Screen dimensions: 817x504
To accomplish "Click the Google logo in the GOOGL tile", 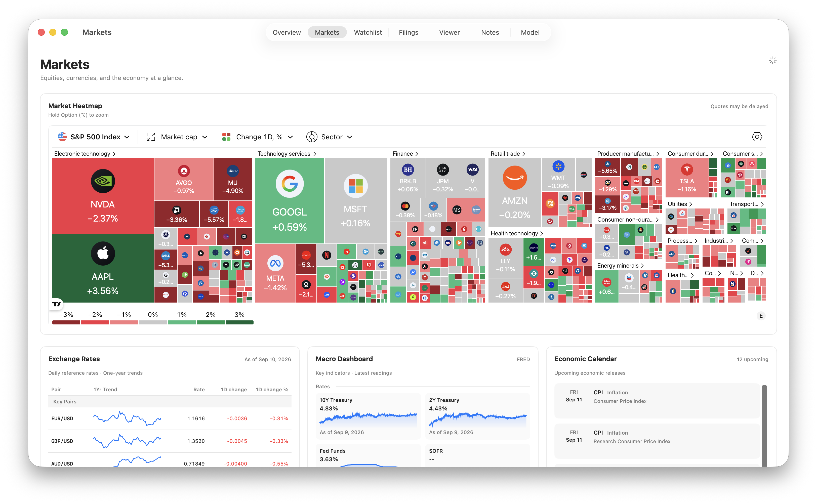I will pyautogui.click(x=289, y=184).
